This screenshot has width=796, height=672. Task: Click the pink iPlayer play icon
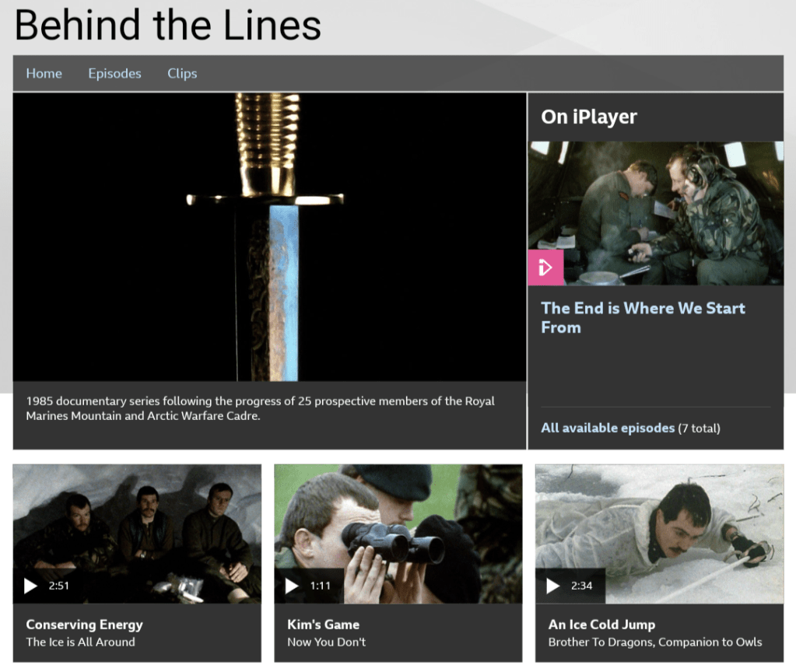coord(545,268)
